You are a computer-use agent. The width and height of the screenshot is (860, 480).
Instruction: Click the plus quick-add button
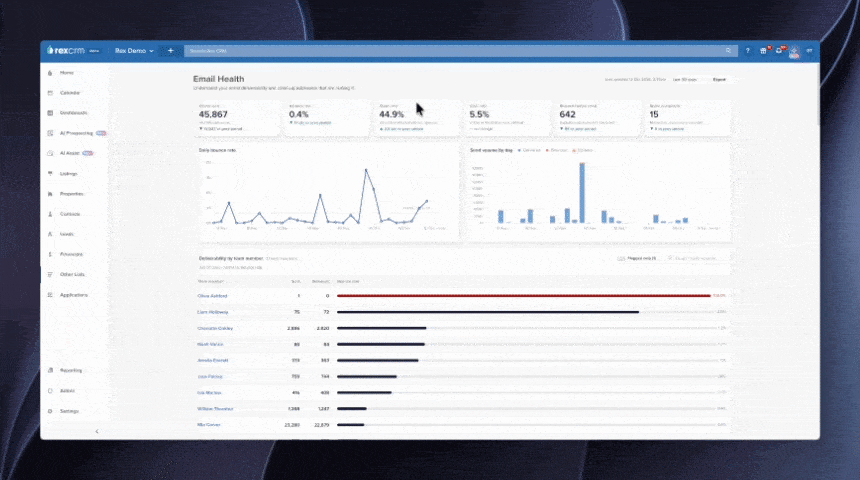pos(171,50)
